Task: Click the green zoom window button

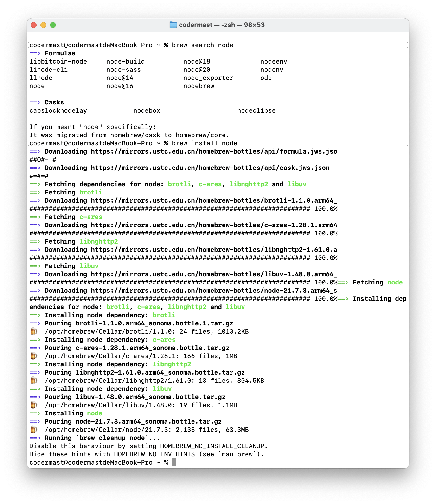Action: point(53,25)
